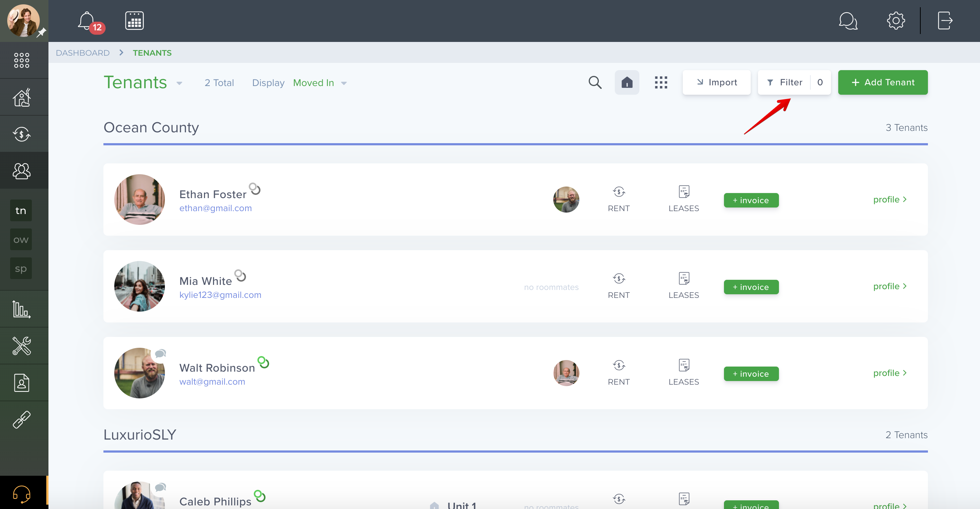Click Mia White's photo

coord(139,286)
